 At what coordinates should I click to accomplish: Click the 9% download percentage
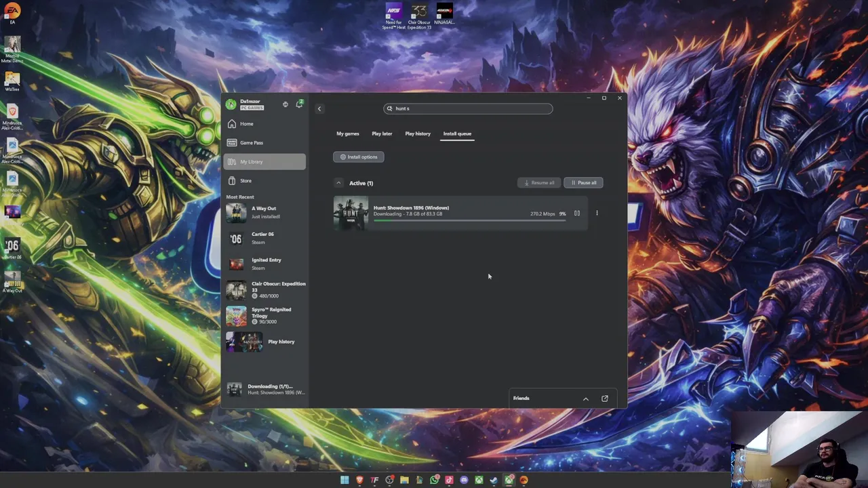point(562,214)
